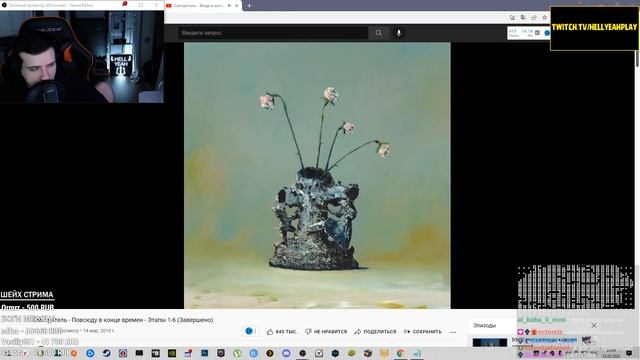Click 'Сохранить' to save video
Screen dimensions: 640x360
(422, 332)
